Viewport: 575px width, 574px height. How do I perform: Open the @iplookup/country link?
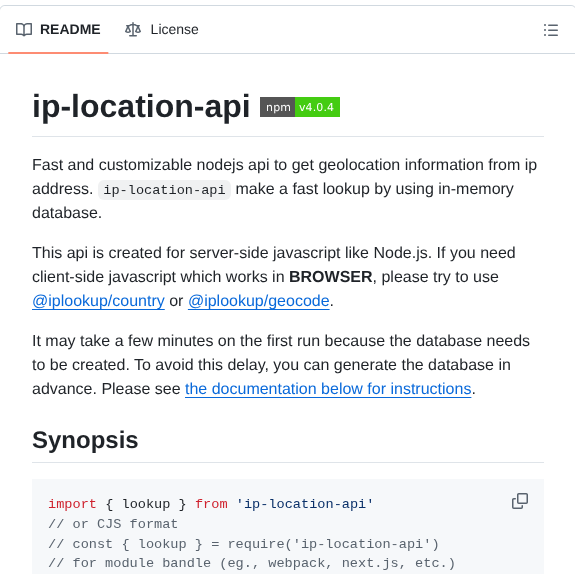(x=98, y=301)
